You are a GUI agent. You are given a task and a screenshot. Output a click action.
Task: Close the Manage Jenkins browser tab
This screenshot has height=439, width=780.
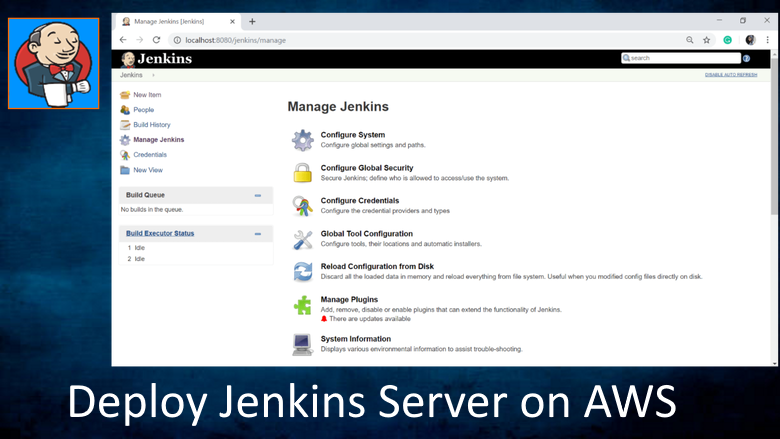[232, 21]
